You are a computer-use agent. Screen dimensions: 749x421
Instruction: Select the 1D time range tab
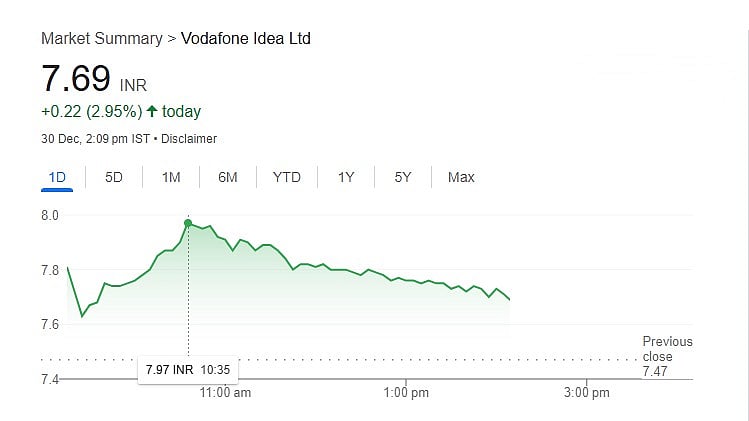click(57, 178)
